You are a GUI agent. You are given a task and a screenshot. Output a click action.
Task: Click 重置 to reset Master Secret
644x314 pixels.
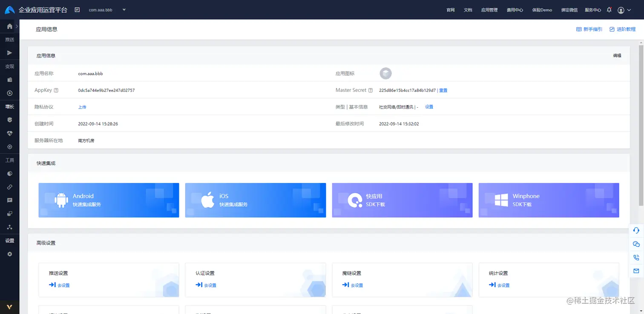(x=443, y=90)
